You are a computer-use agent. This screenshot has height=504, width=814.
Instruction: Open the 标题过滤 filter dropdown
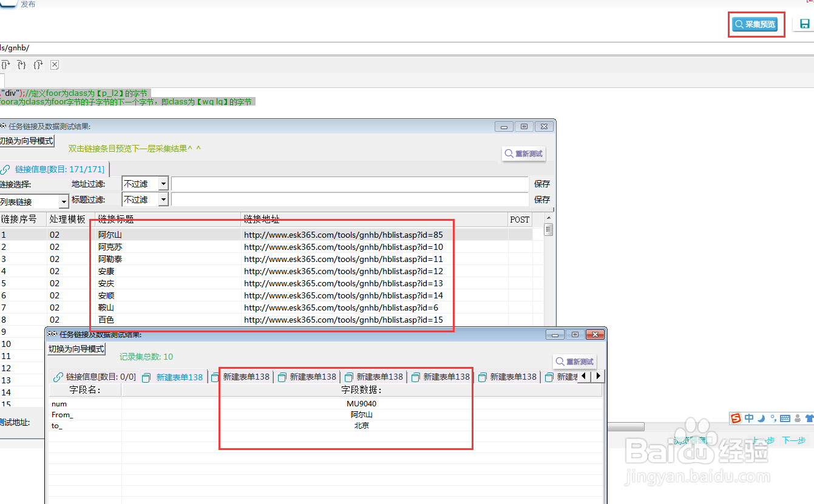(163, 199)
